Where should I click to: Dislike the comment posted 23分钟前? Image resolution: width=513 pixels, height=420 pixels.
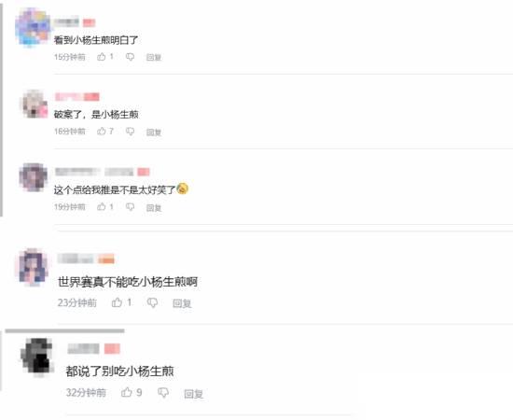(x=152, y=302)
